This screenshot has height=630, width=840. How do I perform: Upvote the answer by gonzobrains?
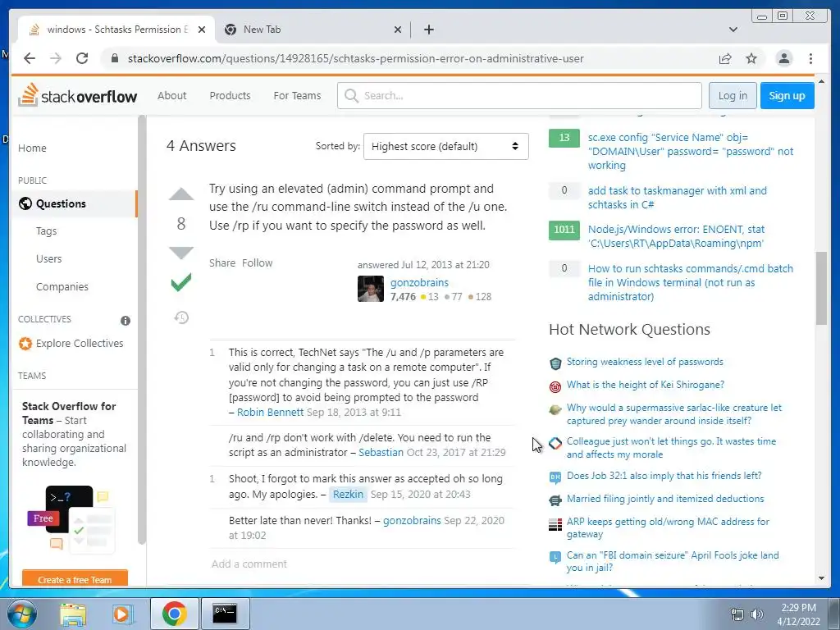click(181, 194)
